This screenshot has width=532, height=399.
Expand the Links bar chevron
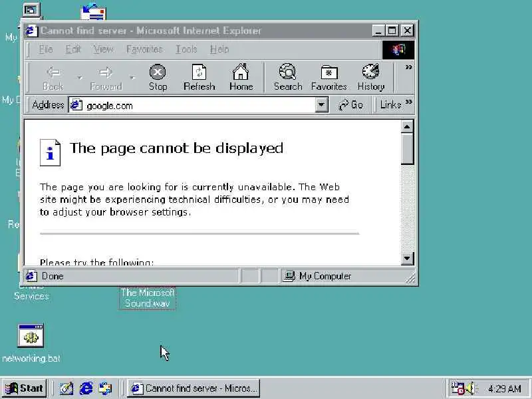408,102
